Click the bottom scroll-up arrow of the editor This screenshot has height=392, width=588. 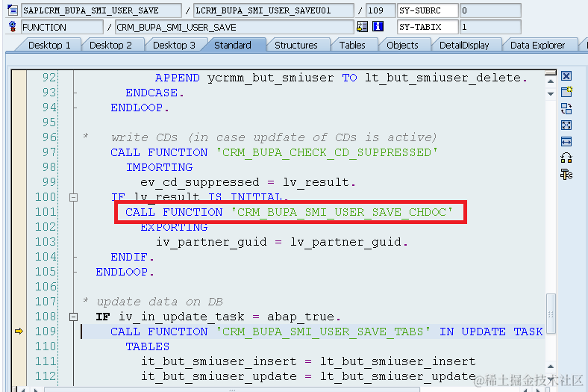point(551,367)
